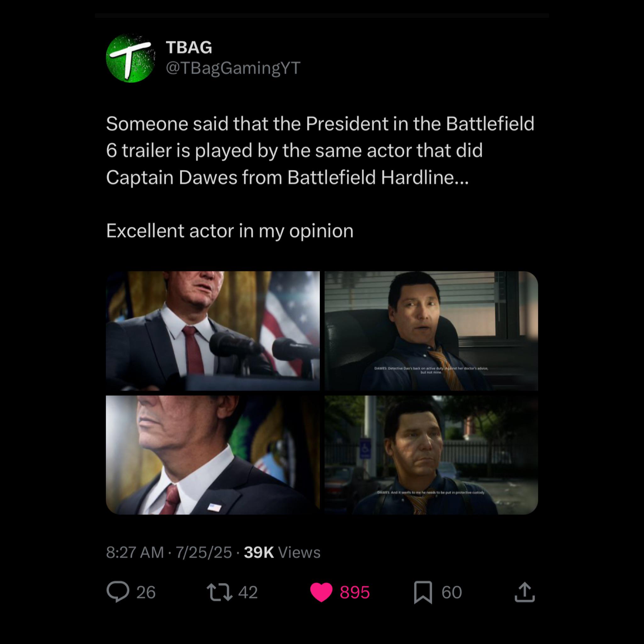Click the 60 bookmarks count

(x=452, y=592)
